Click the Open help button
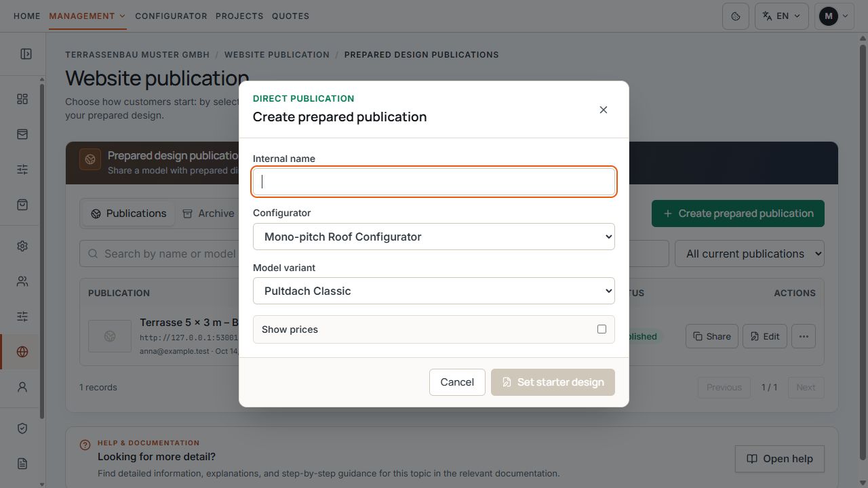 (779, 459)
